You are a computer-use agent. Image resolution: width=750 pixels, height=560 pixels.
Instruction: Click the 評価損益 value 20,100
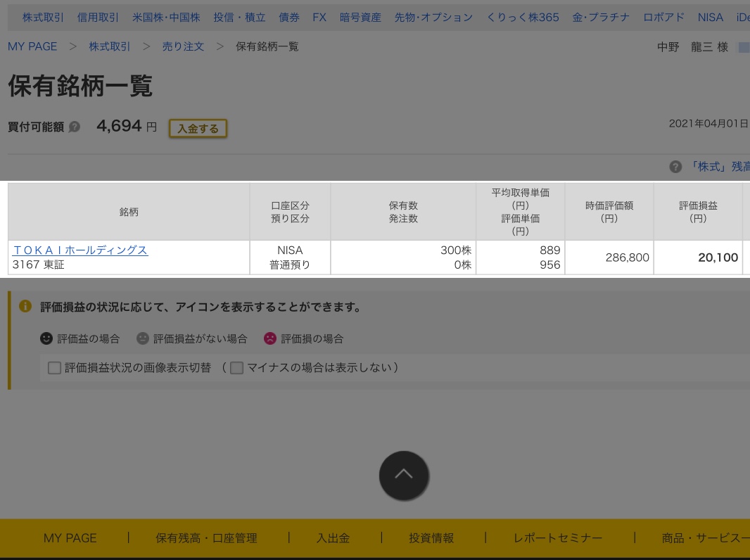pyautogui.click(x=718, y=257)
